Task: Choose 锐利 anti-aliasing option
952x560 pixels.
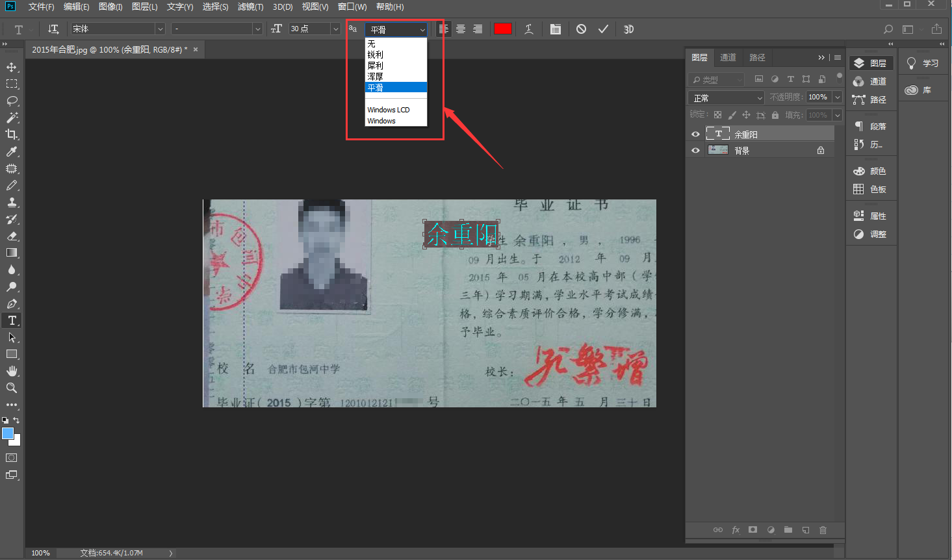Action: 396,55
